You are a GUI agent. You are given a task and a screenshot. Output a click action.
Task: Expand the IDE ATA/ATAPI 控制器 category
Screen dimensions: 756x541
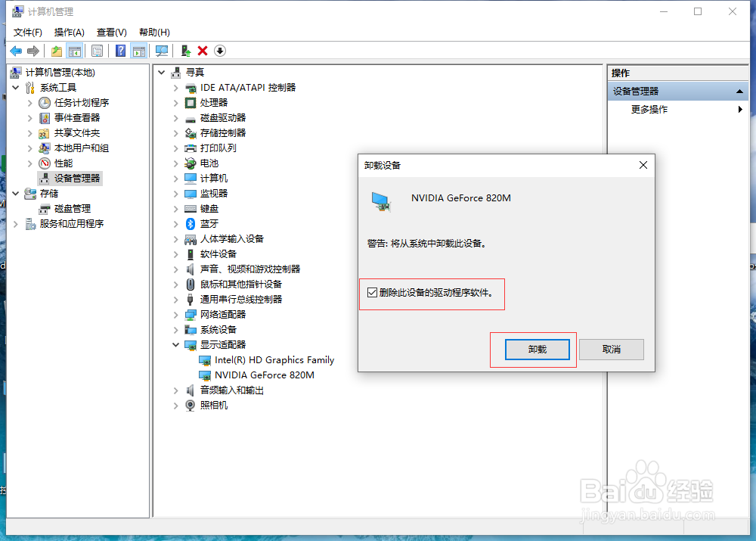pyautogui.click(x=175, y=88)
